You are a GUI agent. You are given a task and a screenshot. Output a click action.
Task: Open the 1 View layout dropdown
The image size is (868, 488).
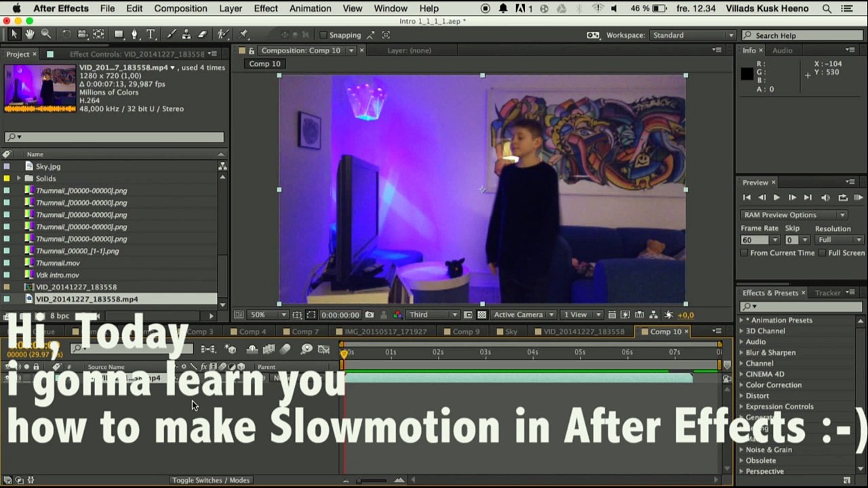coord(583,314)
